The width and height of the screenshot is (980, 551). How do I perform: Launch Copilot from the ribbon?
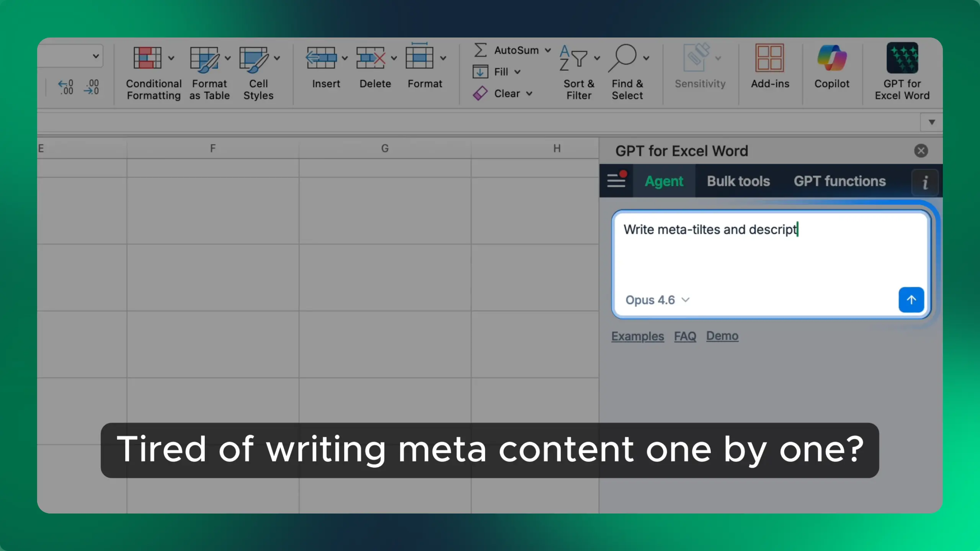coord(831,58)
